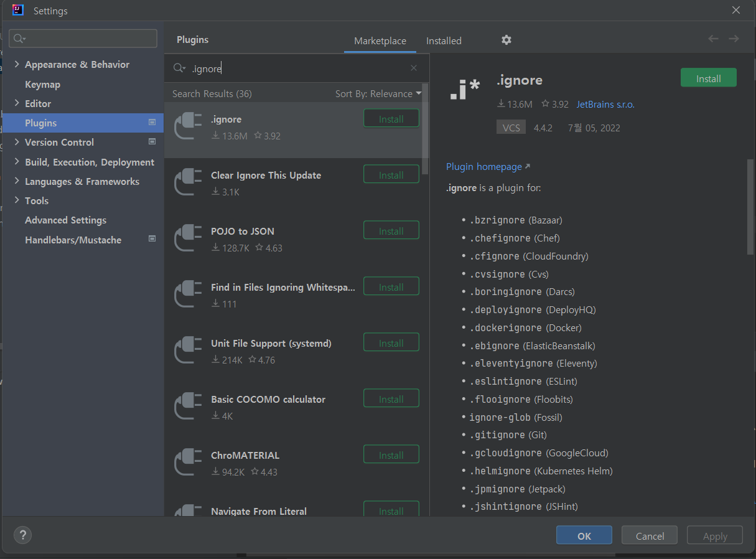Clear the plugin search with the X icon
The image size is (756, 559).
[x=414, y=68]
